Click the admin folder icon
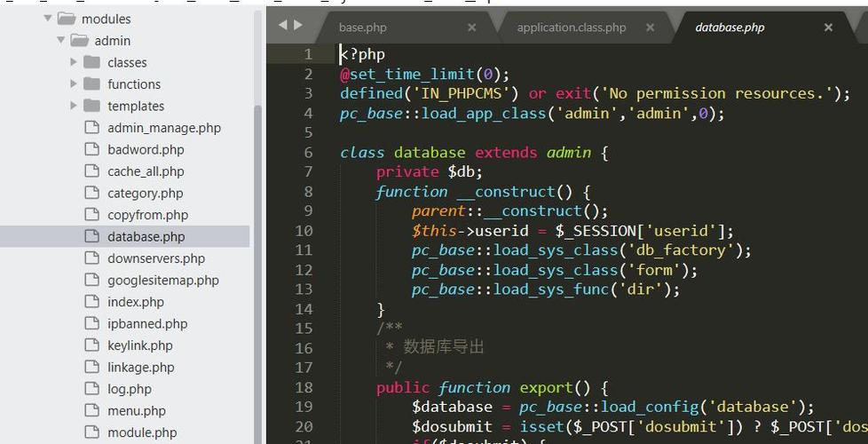The image size is (868, 444). 80,41
